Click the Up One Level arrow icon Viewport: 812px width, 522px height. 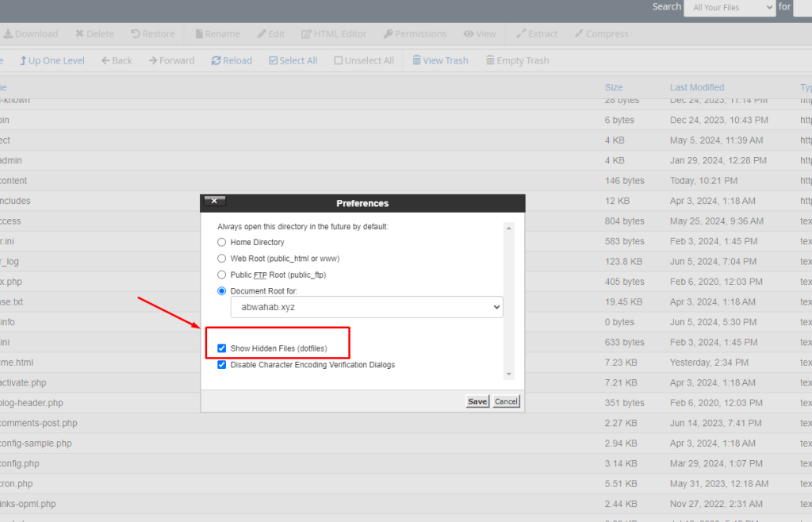23,61
